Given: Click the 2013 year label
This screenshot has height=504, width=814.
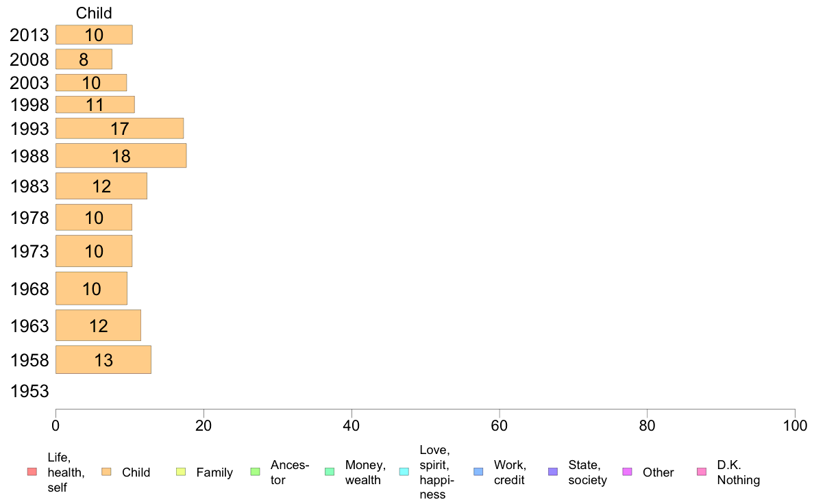Looking at the screenshot, I should 29,35.
